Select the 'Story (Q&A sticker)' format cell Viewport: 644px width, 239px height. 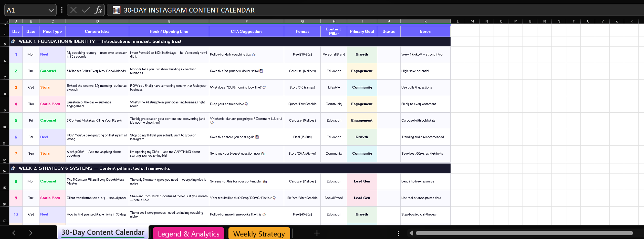302,154
